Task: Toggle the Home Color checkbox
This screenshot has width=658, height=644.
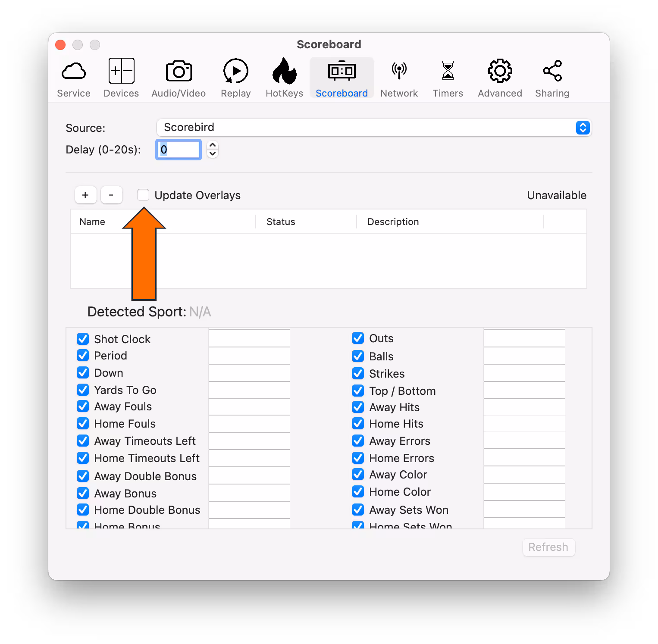Action: (x=358, y=491)
